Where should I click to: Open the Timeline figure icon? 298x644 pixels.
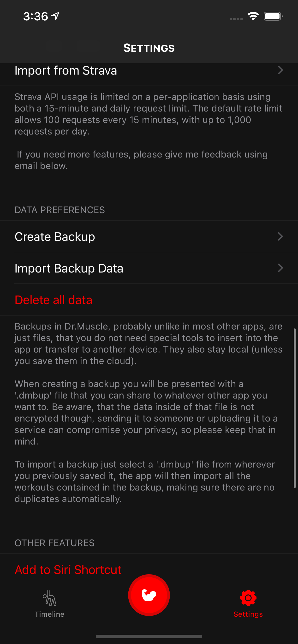click(50, 598)
